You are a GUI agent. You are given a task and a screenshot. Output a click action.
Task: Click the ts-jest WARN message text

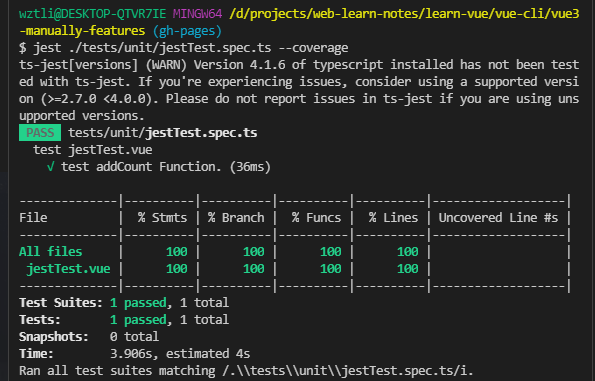[x=299, y=90]
